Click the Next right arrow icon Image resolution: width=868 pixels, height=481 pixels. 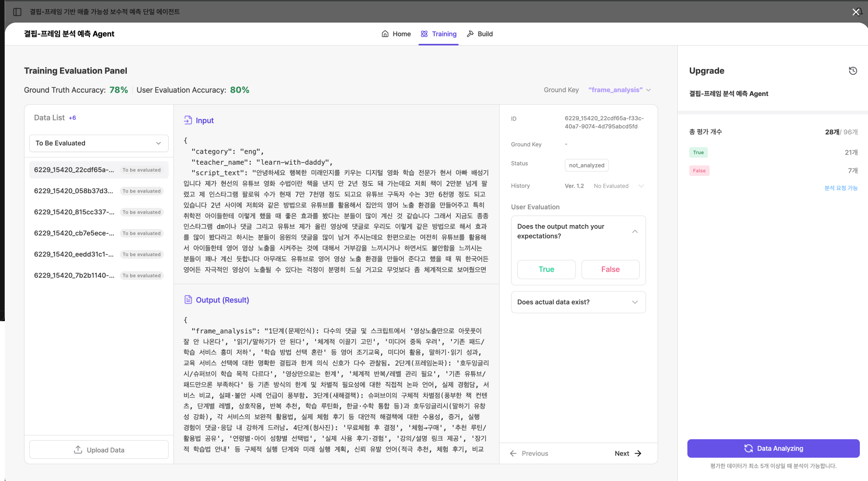tap(638, 453)
